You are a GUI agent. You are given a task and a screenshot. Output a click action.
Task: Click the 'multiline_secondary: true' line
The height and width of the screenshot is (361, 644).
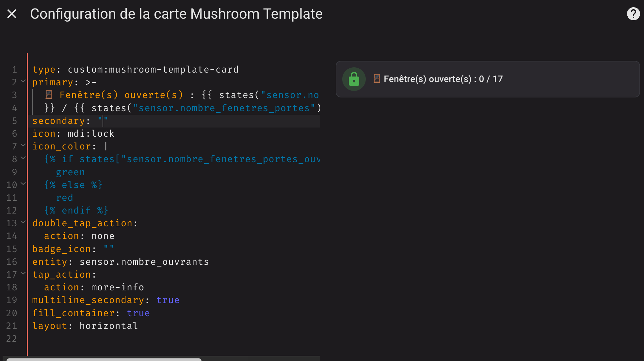[106, 300]
